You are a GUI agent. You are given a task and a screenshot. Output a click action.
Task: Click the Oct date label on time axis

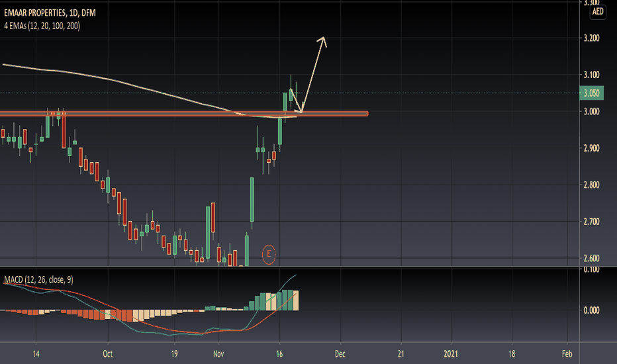tap(108, 354)
